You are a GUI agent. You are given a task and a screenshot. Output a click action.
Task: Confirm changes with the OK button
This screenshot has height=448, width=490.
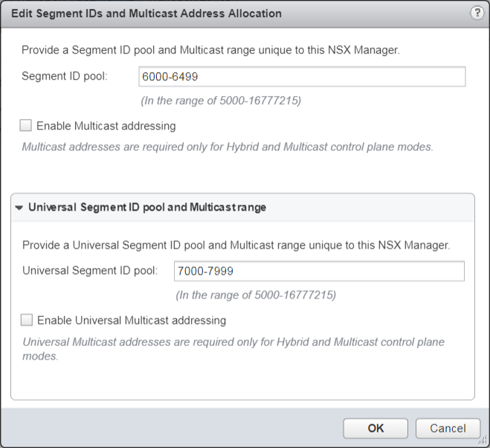point(375,428)
